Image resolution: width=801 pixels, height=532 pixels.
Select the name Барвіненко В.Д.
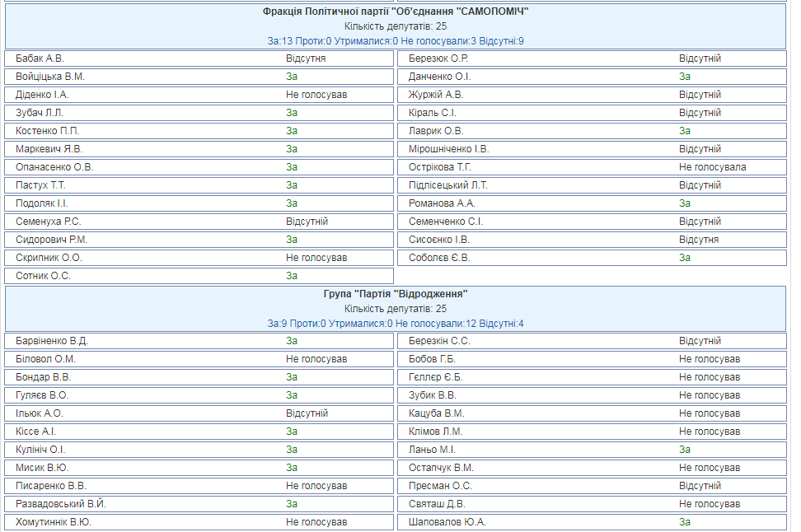click(x=52, y=341)
